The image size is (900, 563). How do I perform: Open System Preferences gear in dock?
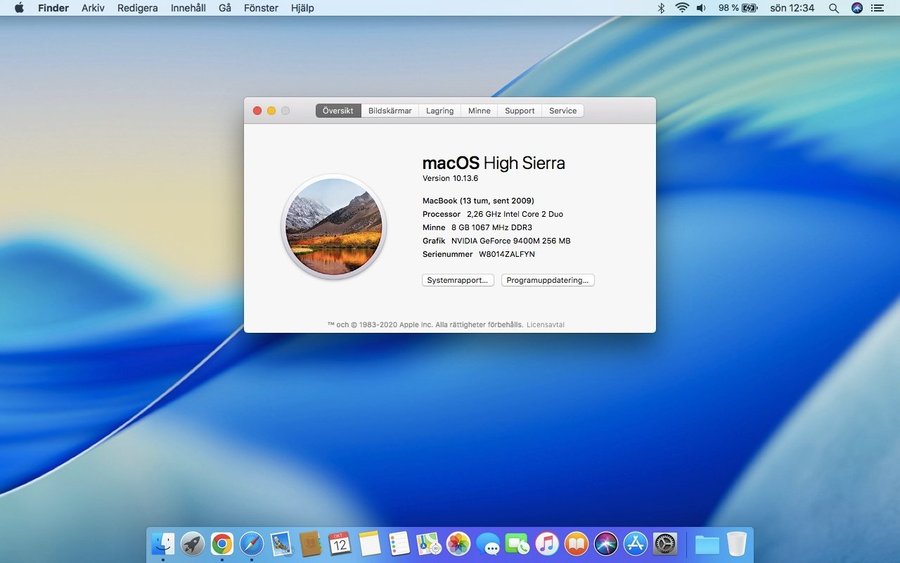coord(665,544)
